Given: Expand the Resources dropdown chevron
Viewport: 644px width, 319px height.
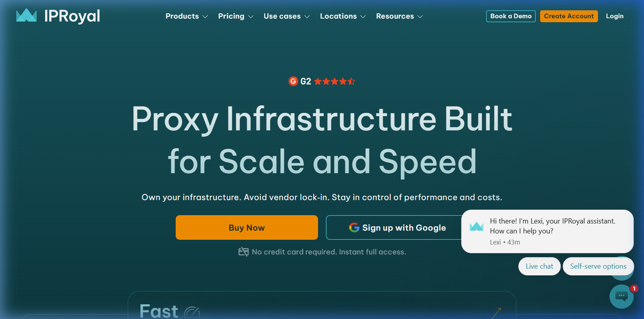Looking at the screenshot, I should point(420,17).
